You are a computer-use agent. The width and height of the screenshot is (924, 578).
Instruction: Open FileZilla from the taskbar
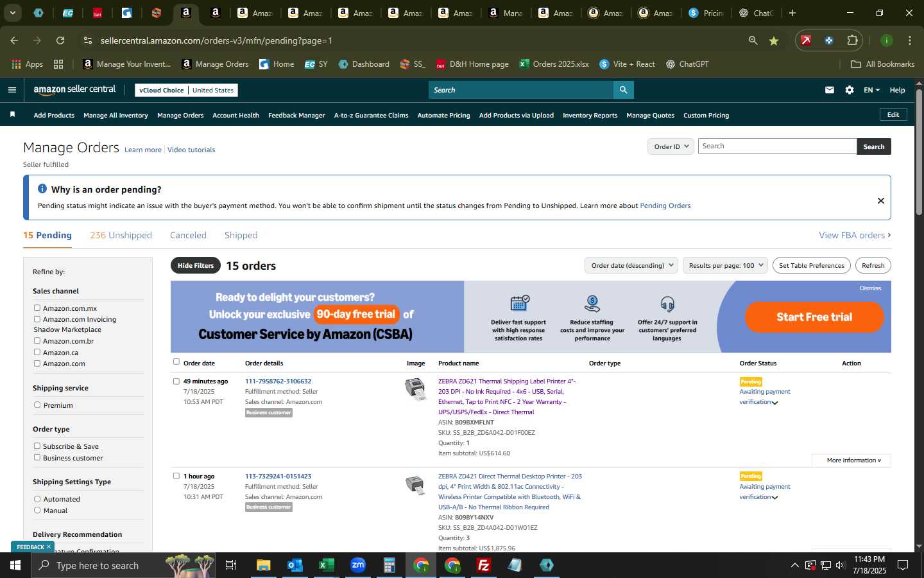pos(484,565)
